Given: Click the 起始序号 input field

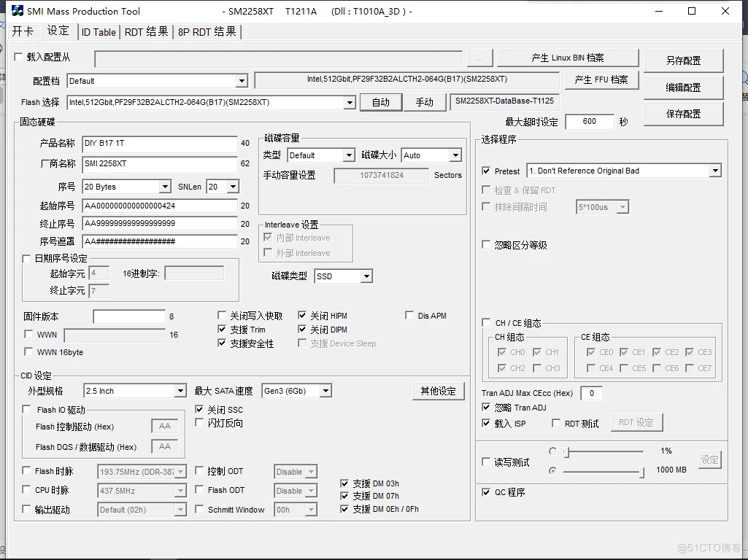Looking at the screenshot, I should pyautogui.click(x=160, y=206).
